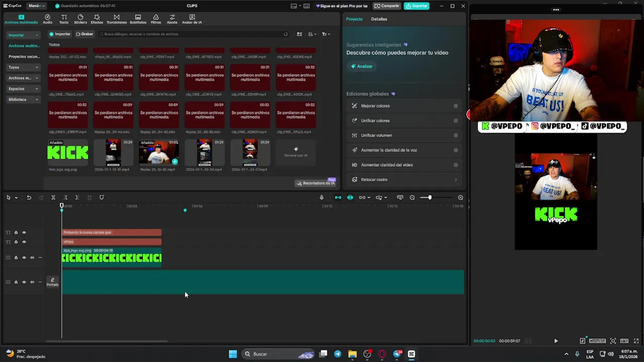The height and width of the screenshot is (362, 644).
Task: Enable Aumentar la claridad de la voz toggle
Action: (x=456, y=150)
